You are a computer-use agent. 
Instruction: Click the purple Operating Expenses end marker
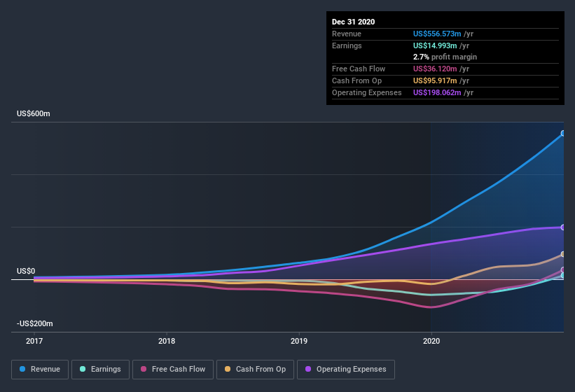tap(563, 227)
